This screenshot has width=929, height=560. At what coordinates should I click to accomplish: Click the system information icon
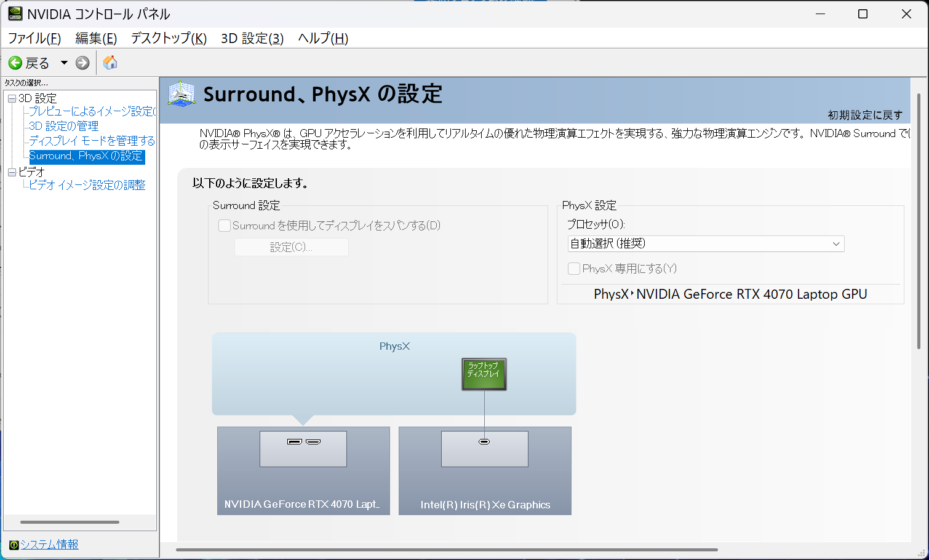14,545
